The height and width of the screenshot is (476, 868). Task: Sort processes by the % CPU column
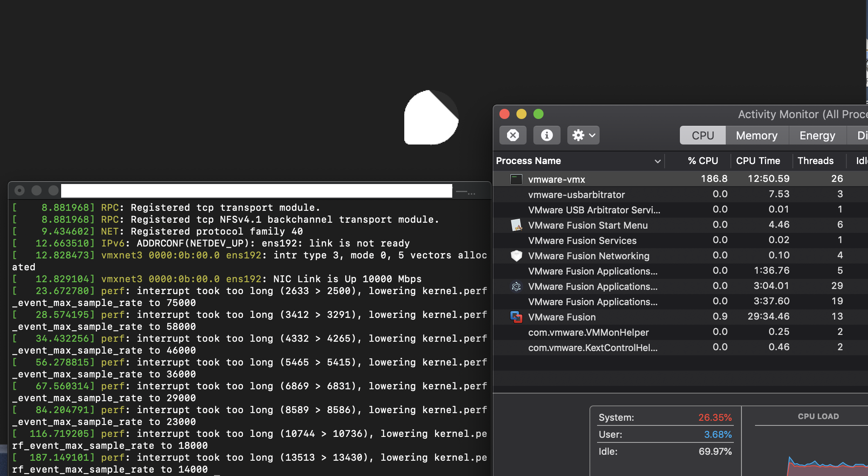pos(703,161)
